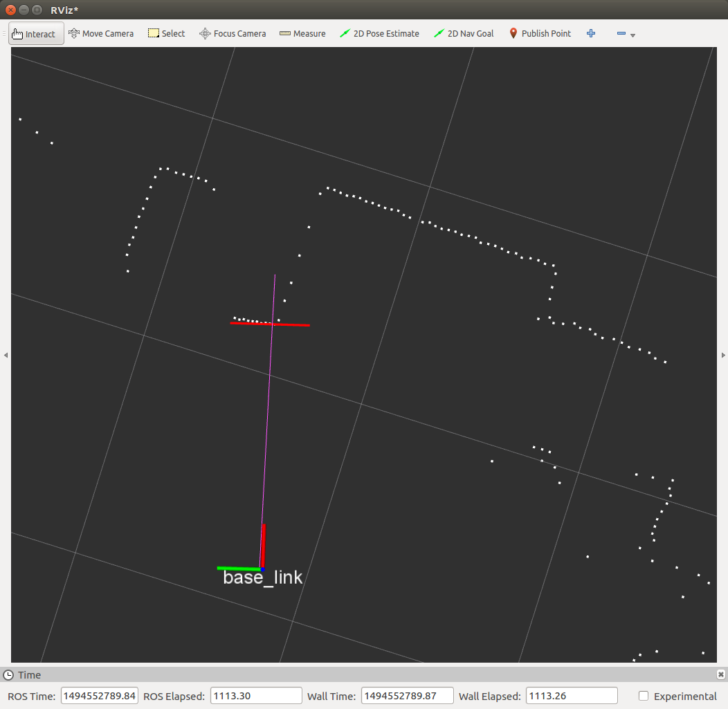Choose the Select tool
Viewport: 728px width, 709px height.
[x=167, y=33]
